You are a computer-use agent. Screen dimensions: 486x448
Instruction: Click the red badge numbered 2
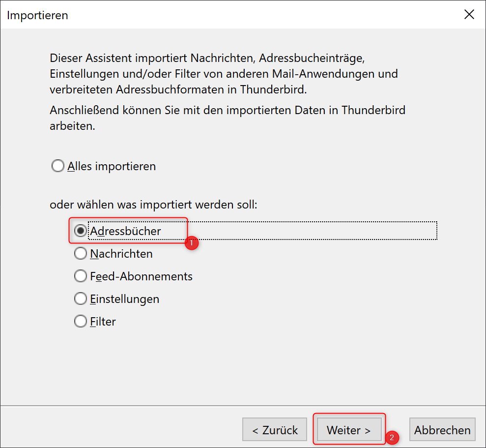click(392, 437)
